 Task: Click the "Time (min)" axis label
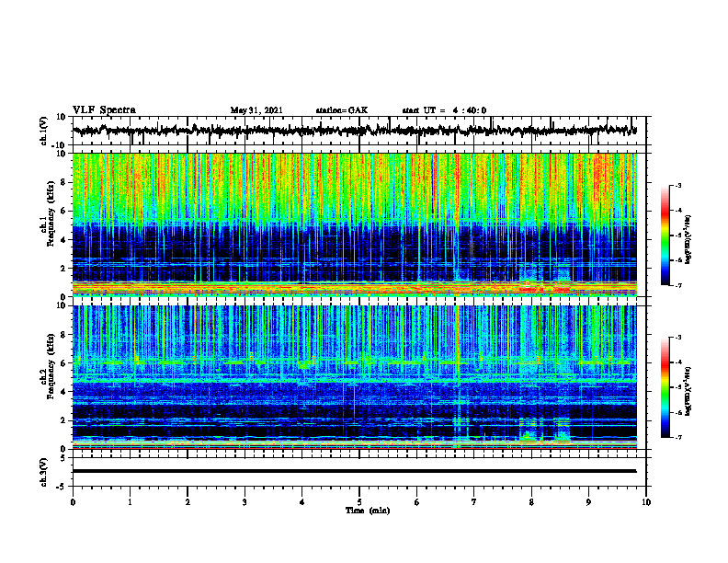368,511
